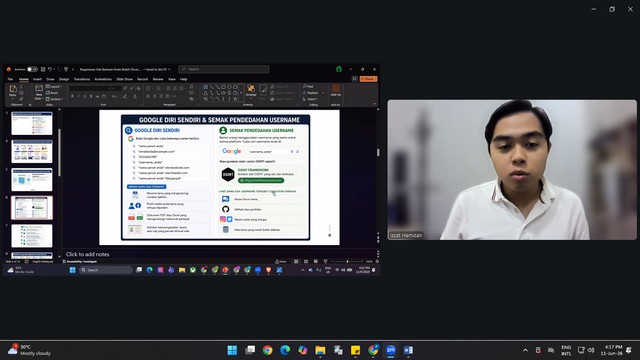The image size is (640, 360).
Task: Expand the Layout dropdown
Action: 54,87
